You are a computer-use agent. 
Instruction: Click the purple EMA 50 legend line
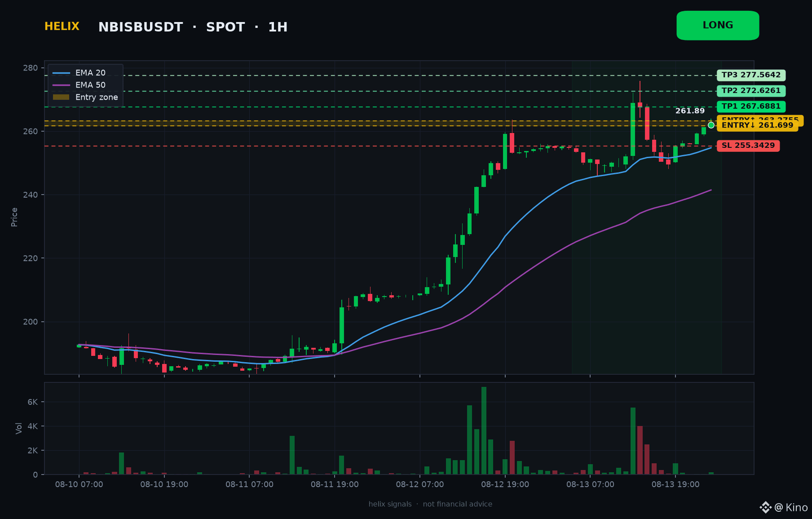coord(61,85)
